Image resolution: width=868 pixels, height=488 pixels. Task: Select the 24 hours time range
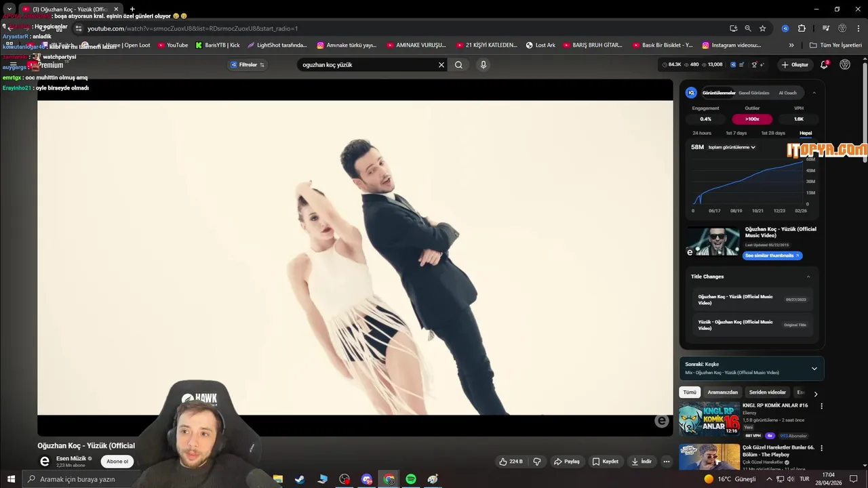click(x=702, y=133)
